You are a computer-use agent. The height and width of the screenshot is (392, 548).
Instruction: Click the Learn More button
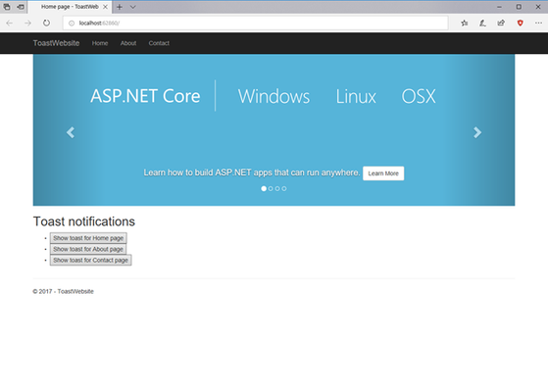coord(383,173)
